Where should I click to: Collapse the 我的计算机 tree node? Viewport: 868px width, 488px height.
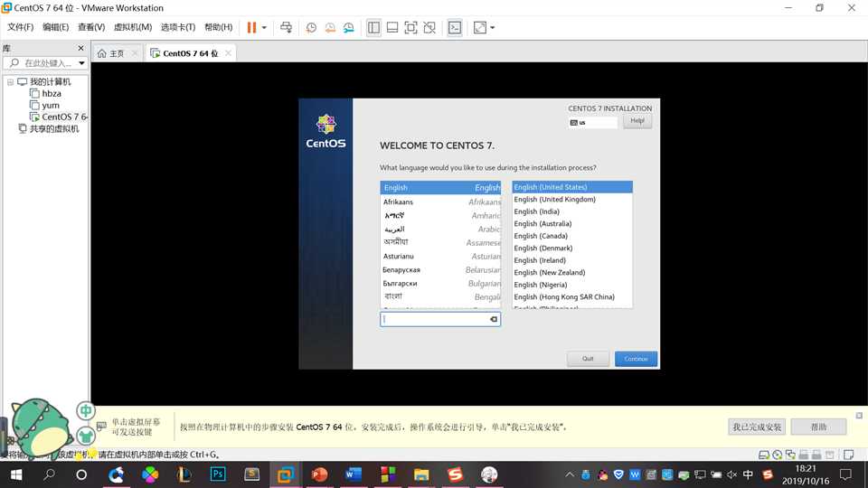(10, 82)
